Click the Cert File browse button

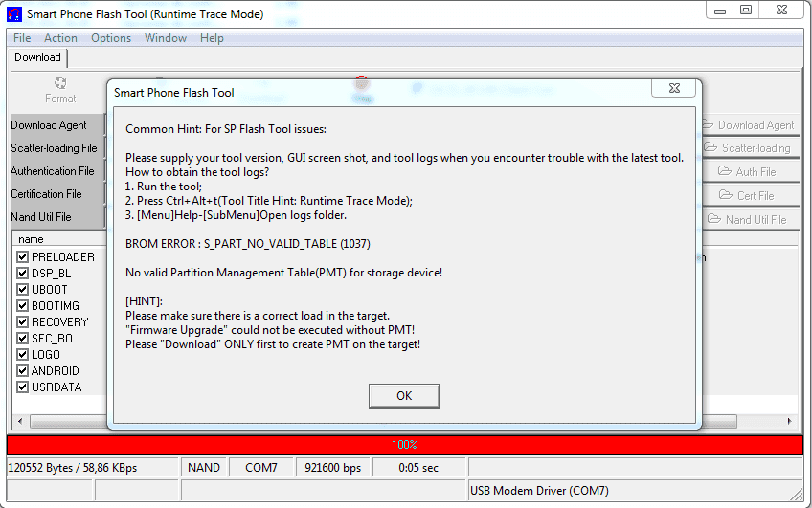click(750, 195)
